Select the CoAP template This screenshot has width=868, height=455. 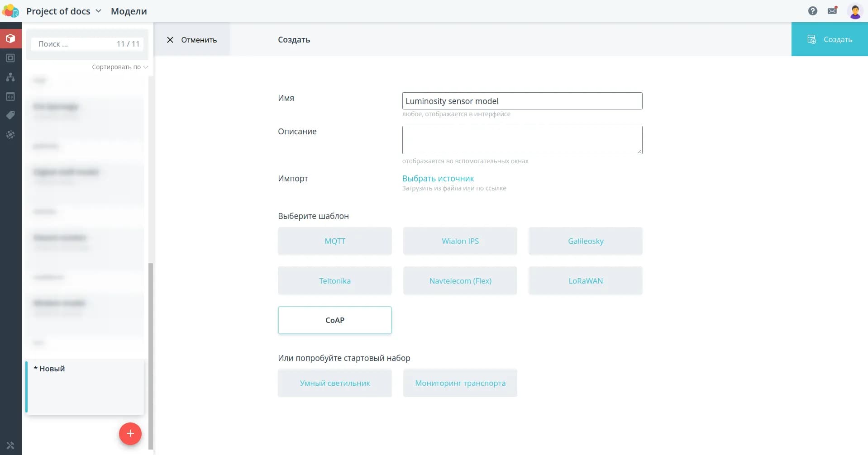334,320
